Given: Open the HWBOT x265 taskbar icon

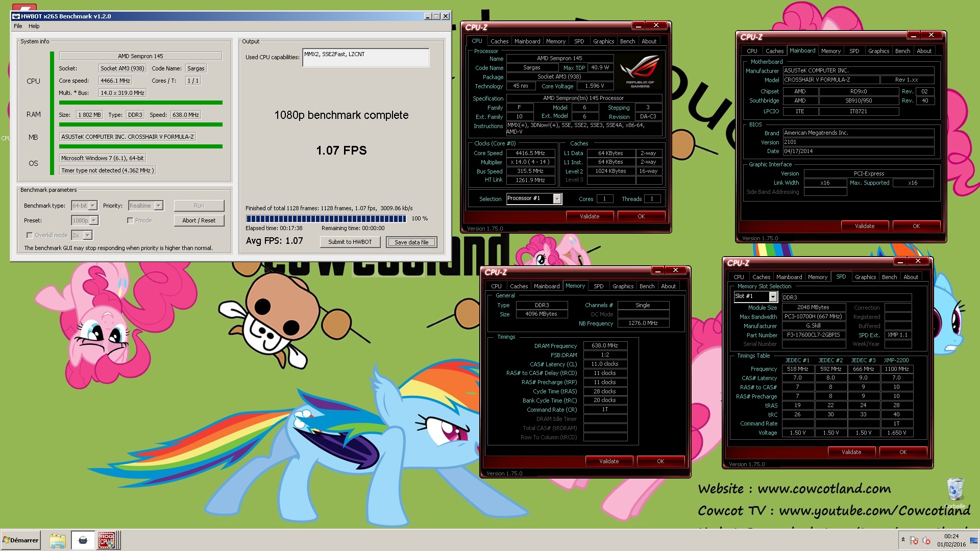Looking at the screenshot, I should 83,540.
